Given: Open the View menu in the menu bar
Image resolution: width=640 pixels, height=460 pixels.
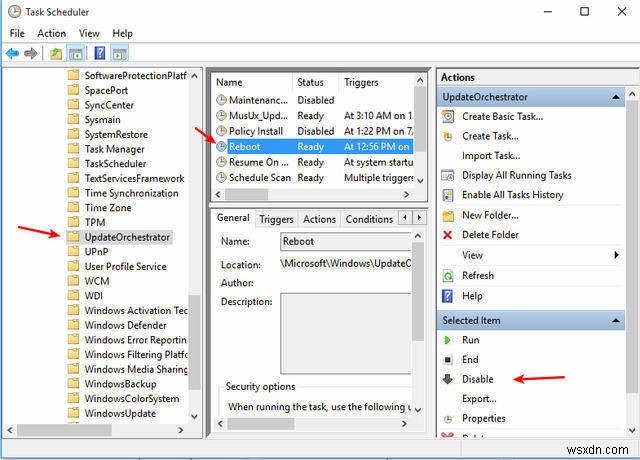Looking at the screenshot, I should point(89,33).
